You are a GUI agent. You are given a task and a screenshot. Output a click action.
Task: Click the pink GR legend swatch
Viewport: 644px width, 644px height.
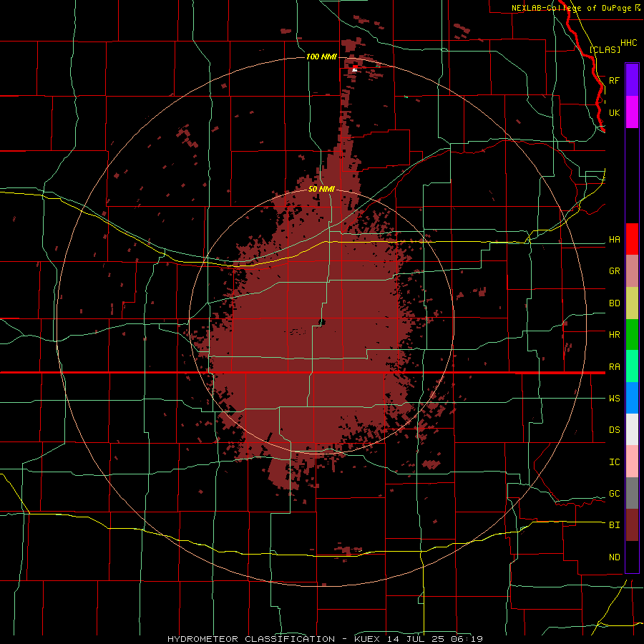coord(632,271)
